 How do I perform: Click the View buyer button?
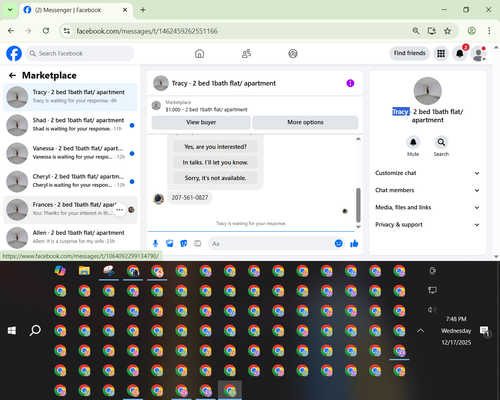pyautogui.click(x=201, y=122)
